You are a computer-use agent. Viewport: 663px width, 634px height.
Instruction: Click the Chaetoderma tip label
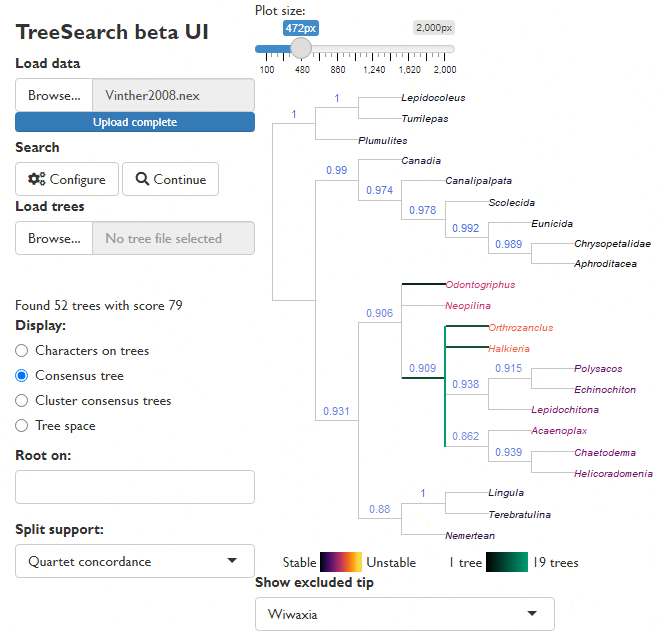[605, 453]
